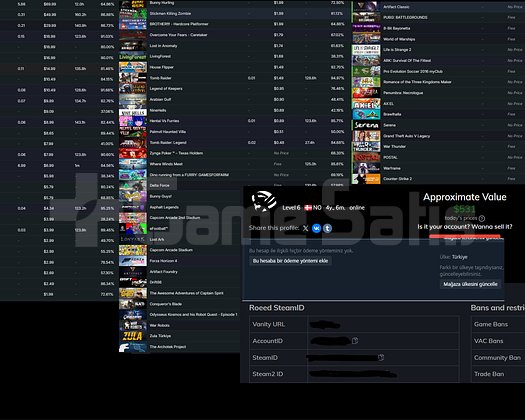Click 'Odysseus Kosmos and his Robot Quest' title
The image size is (525, 420).
(194, 314)
